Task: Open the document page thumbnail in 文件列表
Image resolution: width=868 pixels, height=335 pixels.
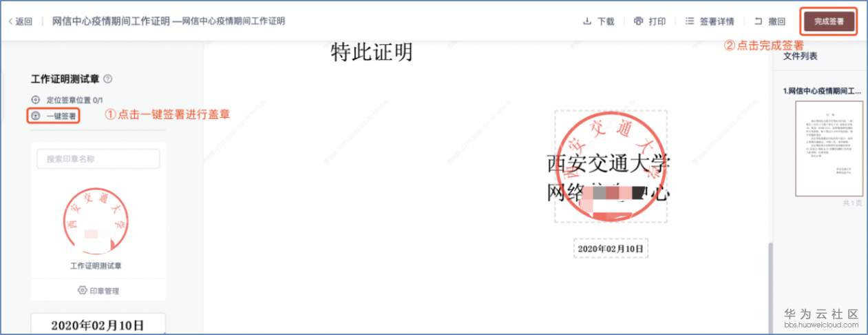Action: pos(828,148)
